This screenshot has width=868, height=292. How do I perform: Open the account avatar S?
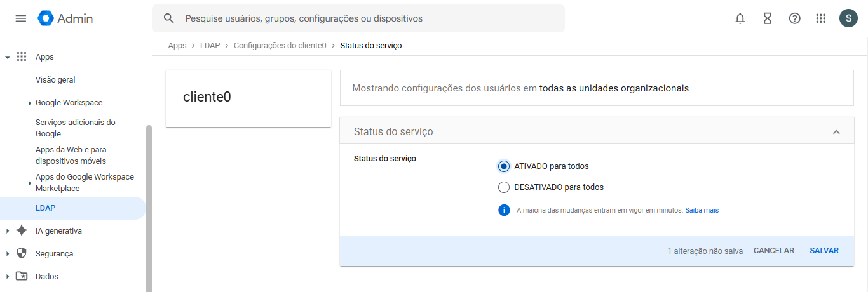[x=848, y=18]
